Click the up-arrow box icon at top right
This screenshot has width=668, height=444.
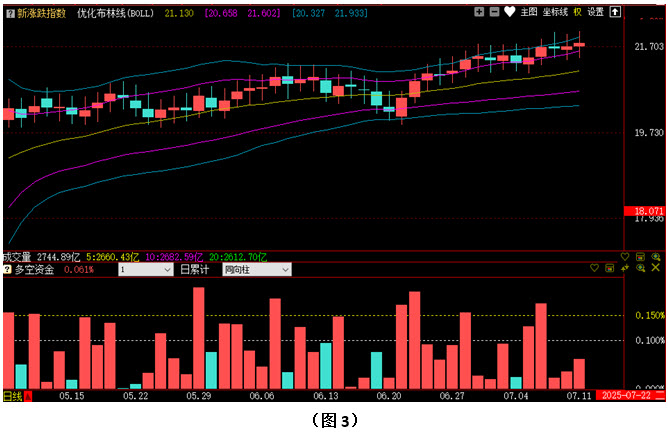pos(615,12)
